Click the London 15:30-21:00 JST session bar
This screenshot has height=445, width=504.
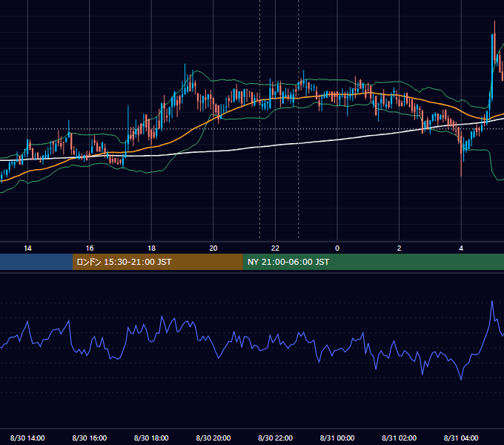coord(157,262)
